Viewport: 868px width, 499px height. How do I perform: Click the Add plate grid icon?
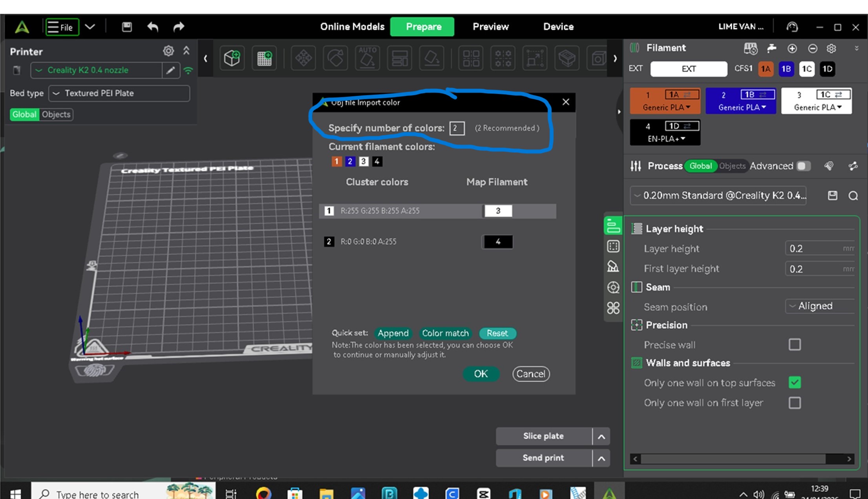click(264, 59)
